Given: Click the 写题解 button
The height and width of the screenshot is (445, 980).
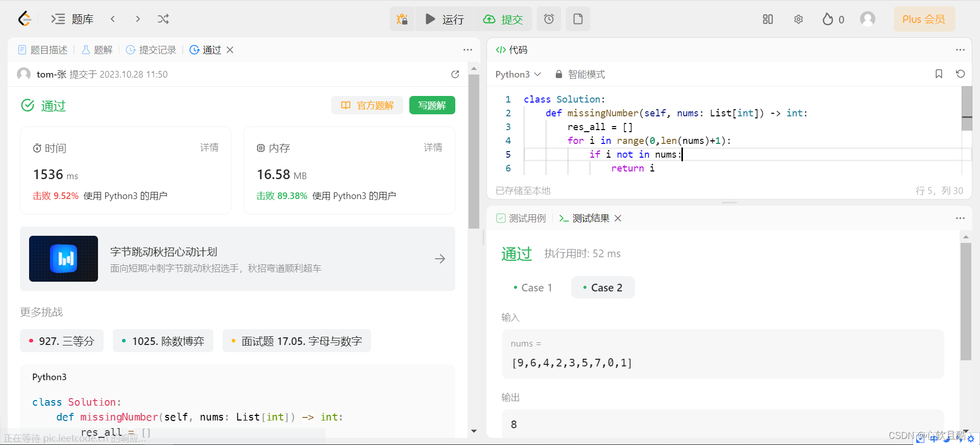Looking at the screenshot, I should (x=432, y=105).
